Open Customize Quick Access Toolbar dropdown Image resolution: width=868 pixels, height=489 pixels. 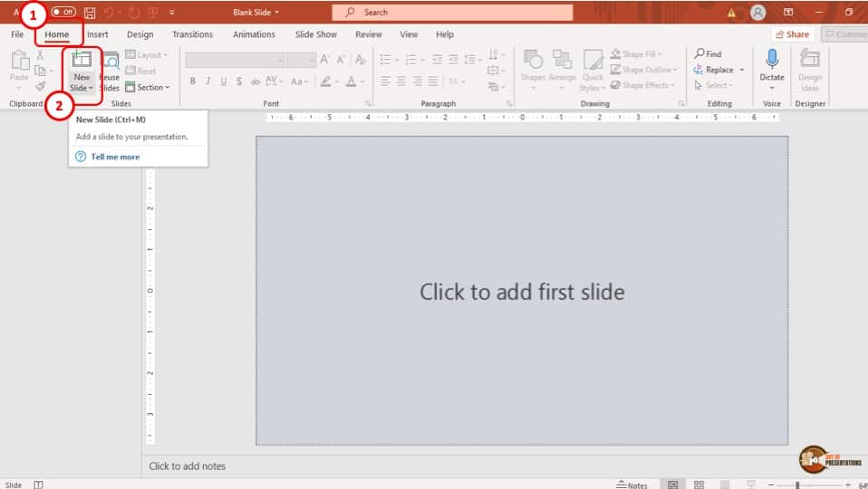coord(172,12)
